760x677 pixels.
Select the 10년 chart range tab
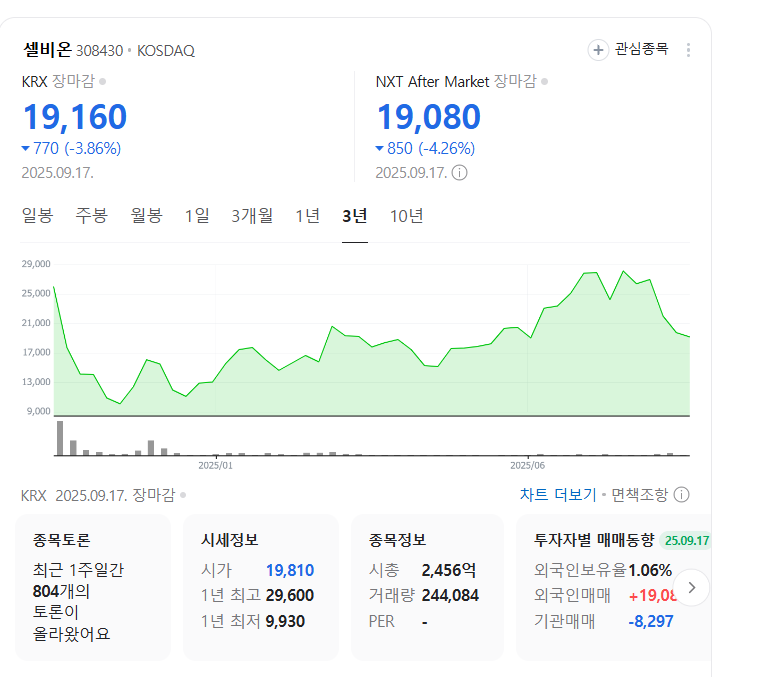tap(407, 216)
